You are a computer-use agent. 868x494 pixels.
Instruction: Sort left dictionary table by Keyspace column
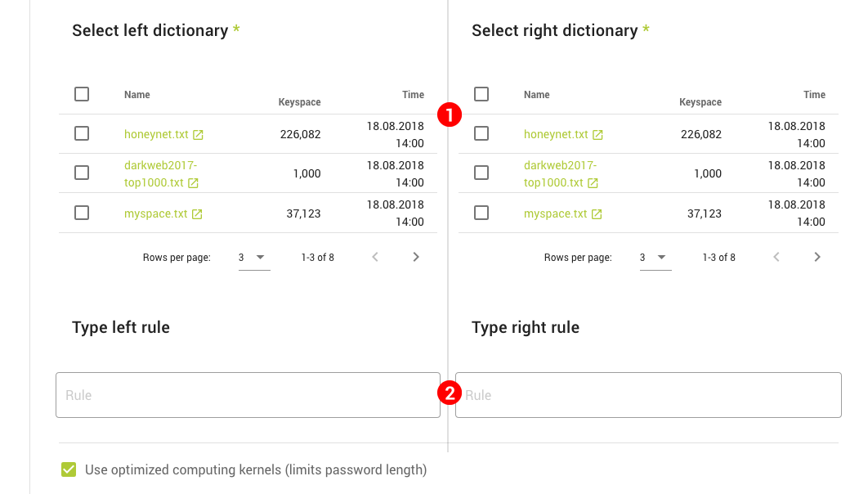pyautogui.click(x=299, y=102)
